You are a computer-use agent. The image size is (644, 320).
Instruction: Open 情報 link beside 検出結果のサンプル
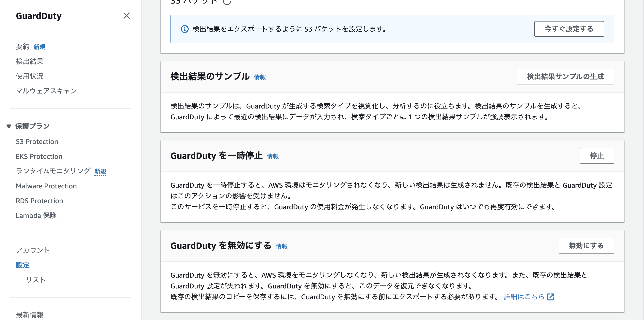coord(260,77)
